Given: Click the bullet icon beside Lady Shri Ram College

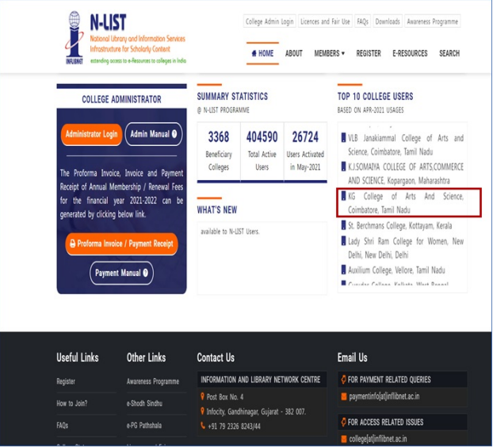Looking at the screenshot, I should [x=343, y=241].
